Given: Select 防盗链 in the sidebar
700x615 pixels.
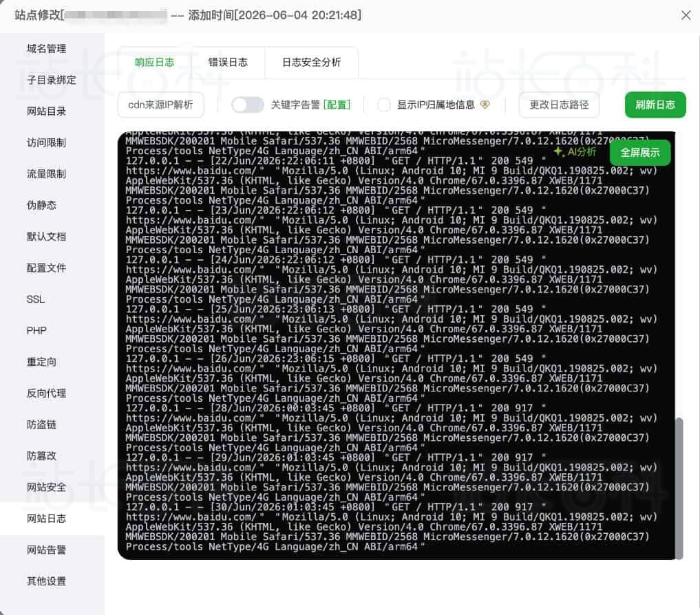Looking at the screenshot, I should point(41,424).
